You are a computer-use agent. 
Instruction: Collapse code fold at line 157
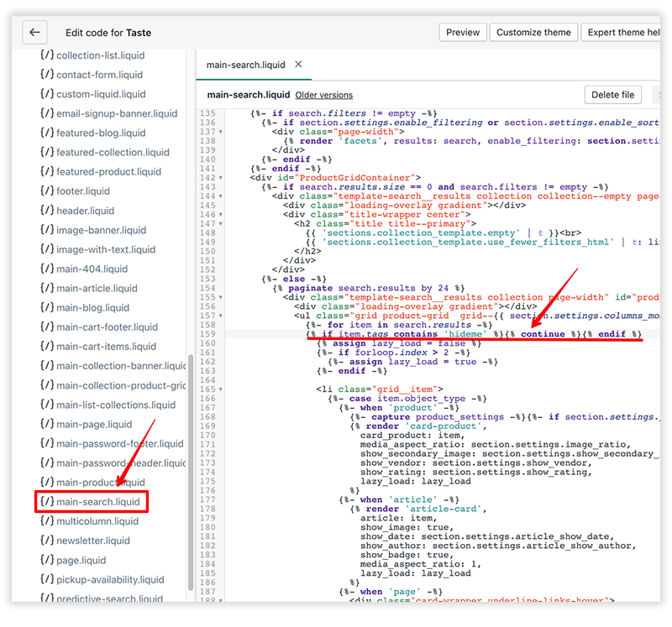pyautogui.click(x=221, y=316)
